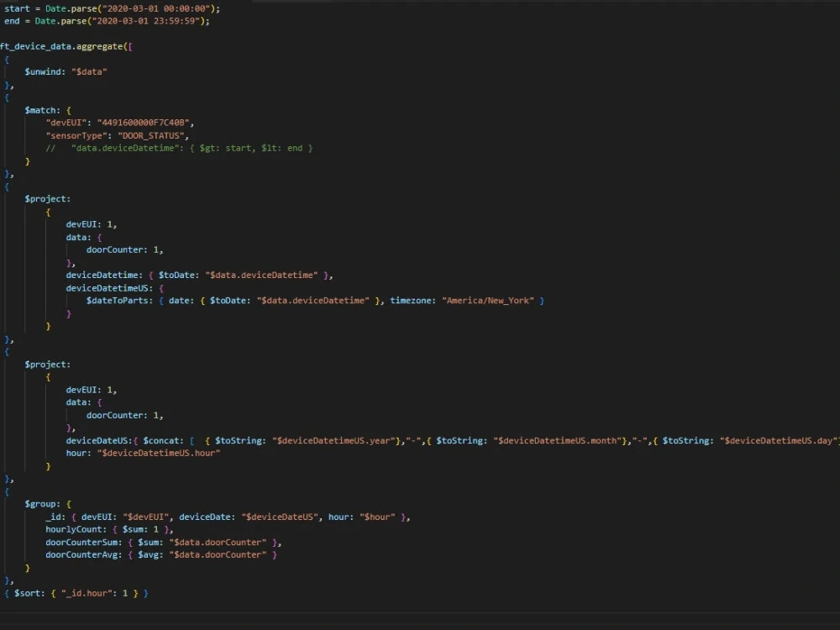The width and height of the screenshot is (840, 630).
Task: Click the second $project keyword
Action: tap(47, 365)
